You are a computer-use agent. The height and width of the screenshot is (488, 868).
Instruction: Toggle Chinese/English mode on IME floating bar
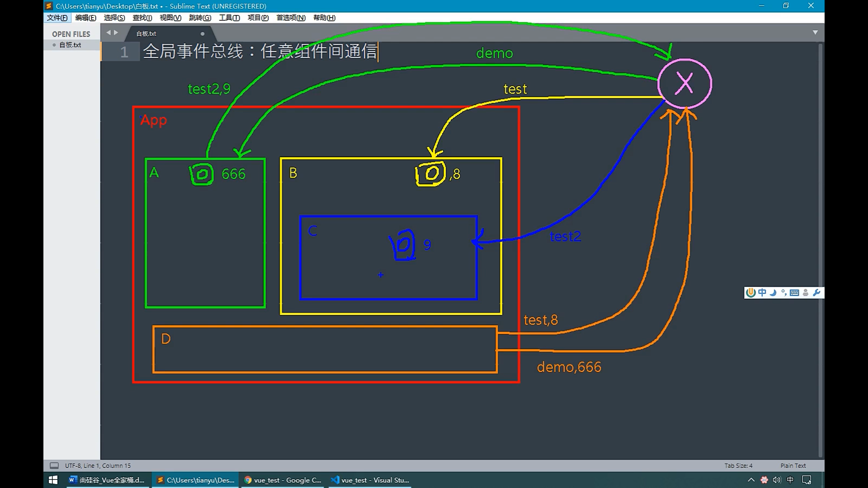762,293
